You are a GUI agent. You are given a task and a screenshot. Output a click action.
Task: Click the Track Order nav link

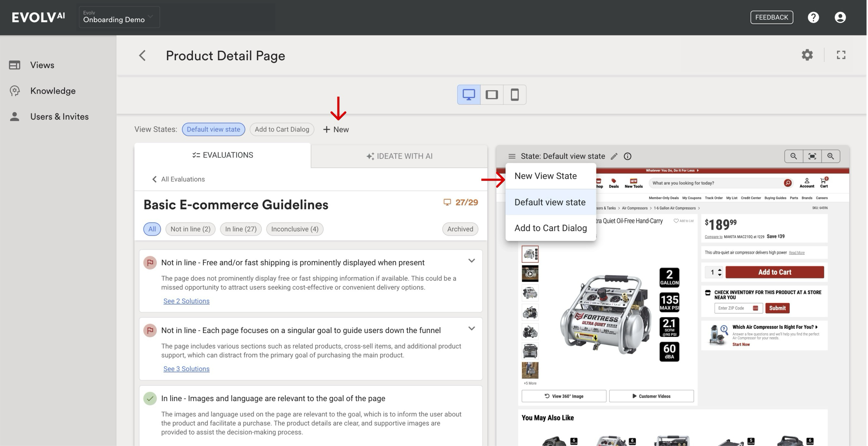pos(713,198)
